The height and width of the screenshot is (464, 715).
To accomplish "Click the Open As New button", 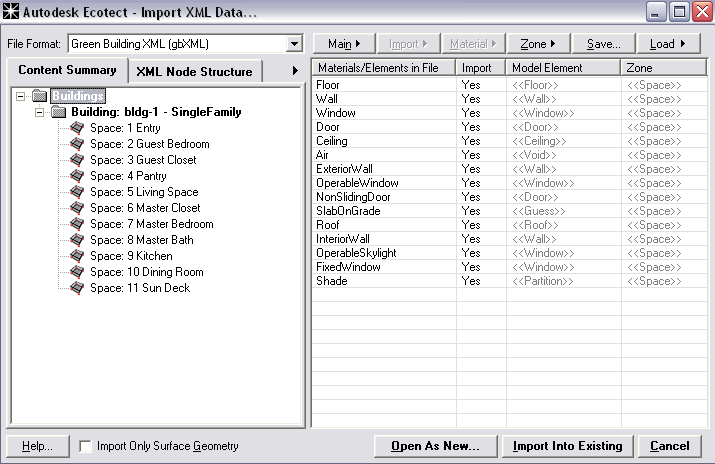I will (435, 446).
